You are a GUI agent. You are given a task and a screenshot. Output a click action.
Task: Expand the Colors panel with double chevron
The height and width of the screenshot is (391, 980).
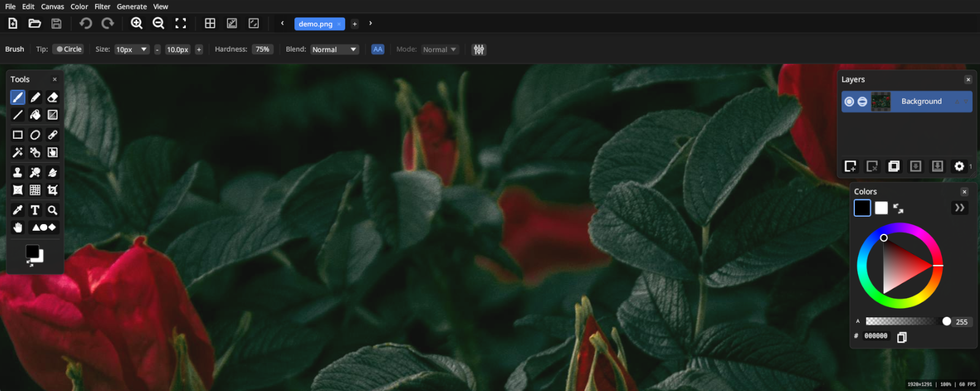coord(960,208)
